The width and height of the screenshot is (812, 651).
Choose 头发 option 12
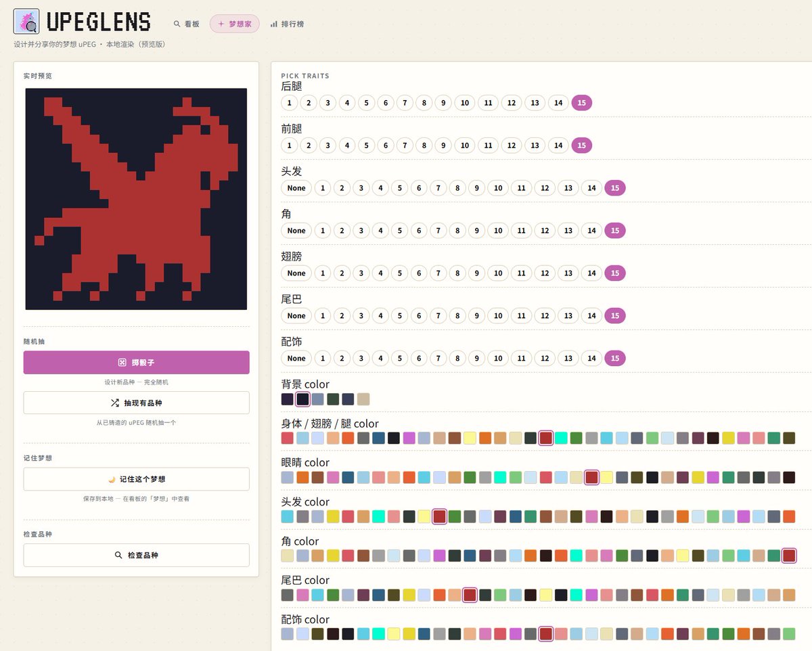(x=545, y=188)
